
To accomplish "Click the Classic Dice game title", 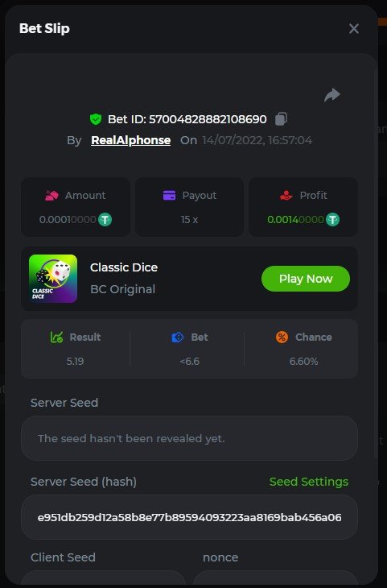I will (x=124, y=267).
